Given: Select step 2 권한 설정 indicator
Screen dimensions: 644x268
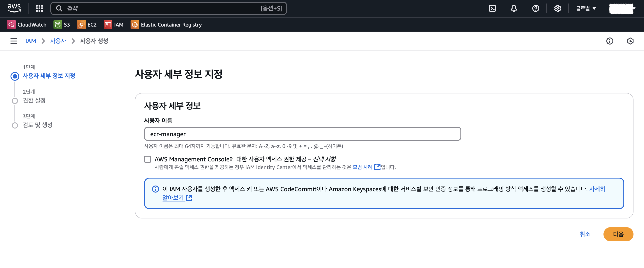Looking at the screenshot, I should pyautogui.click(x=15, y=101).
